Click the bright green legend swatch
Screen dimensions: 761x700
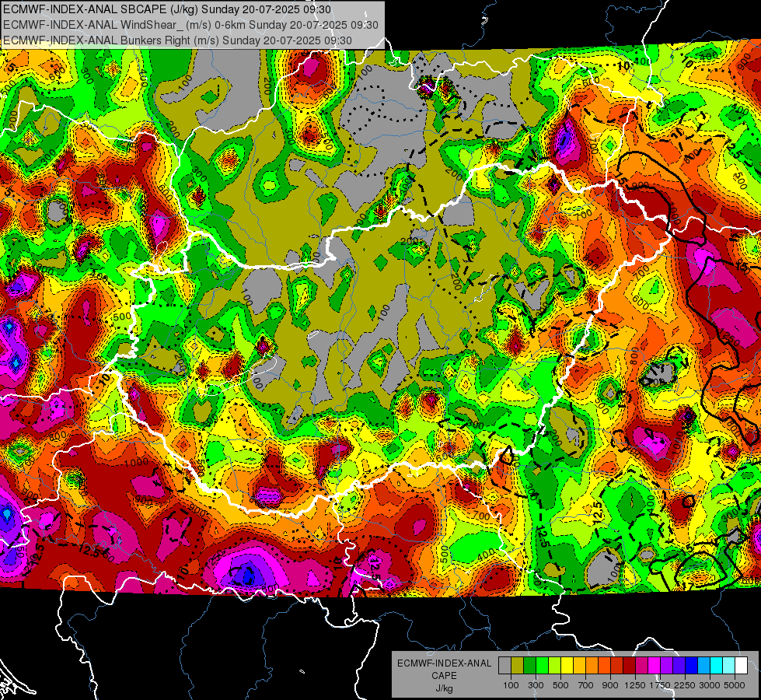542,666
